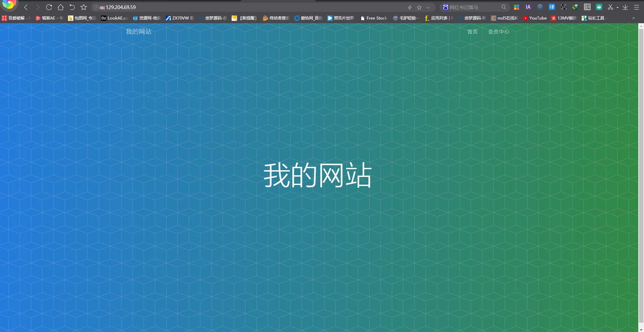This screenshot has height=332, width=644.
Task: Click the IA extension icon
Action: tap(528, 7)
